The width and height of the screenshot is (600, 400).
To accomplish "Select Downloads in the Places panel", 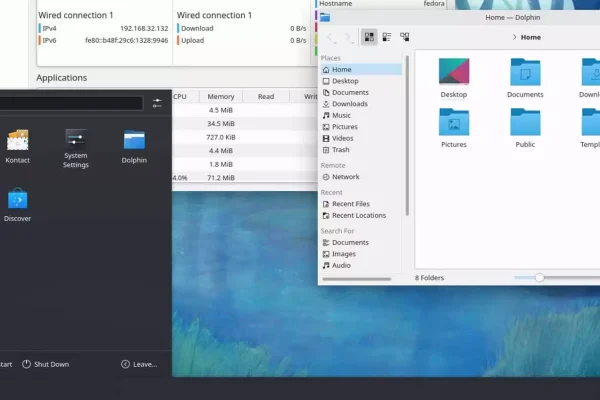I will 360,104.
